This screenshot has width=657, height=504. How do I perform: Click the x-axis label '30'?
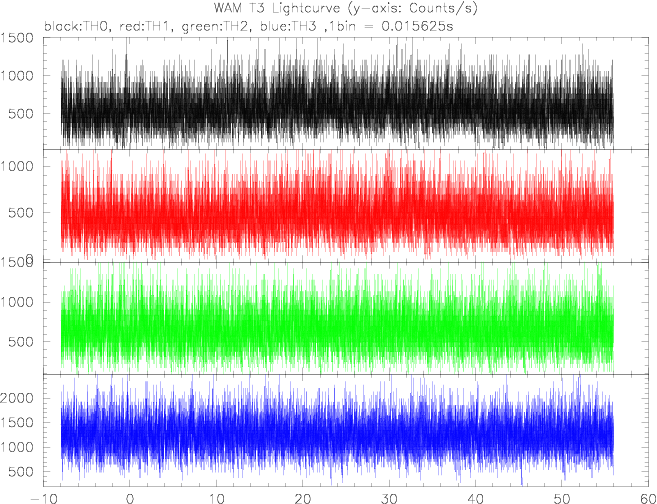pyautogui.click(x=389, y=499)
